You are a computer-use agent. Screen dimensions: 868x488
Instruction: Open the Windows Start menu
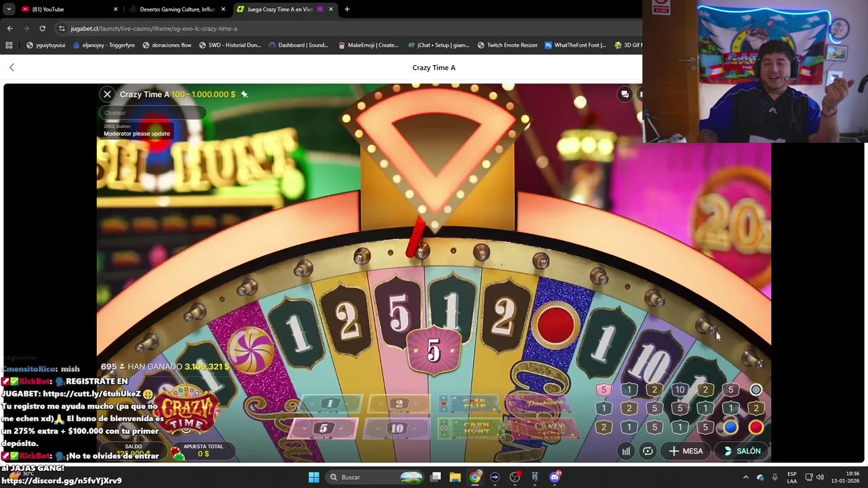pos(314,477)
